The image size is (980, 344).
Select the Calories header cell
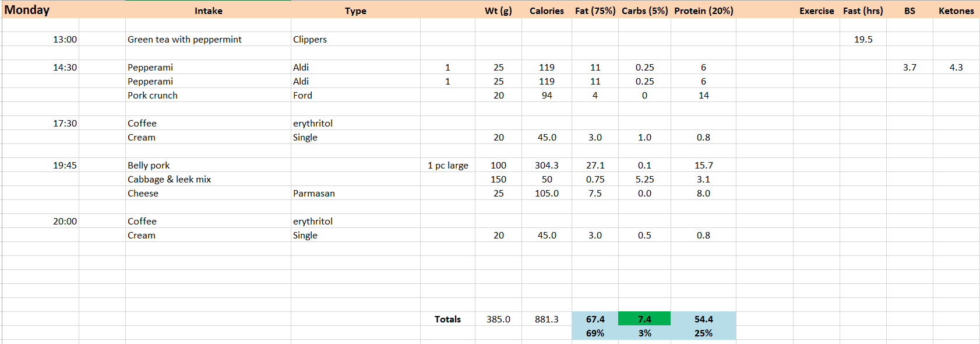(x=547, y=10)
